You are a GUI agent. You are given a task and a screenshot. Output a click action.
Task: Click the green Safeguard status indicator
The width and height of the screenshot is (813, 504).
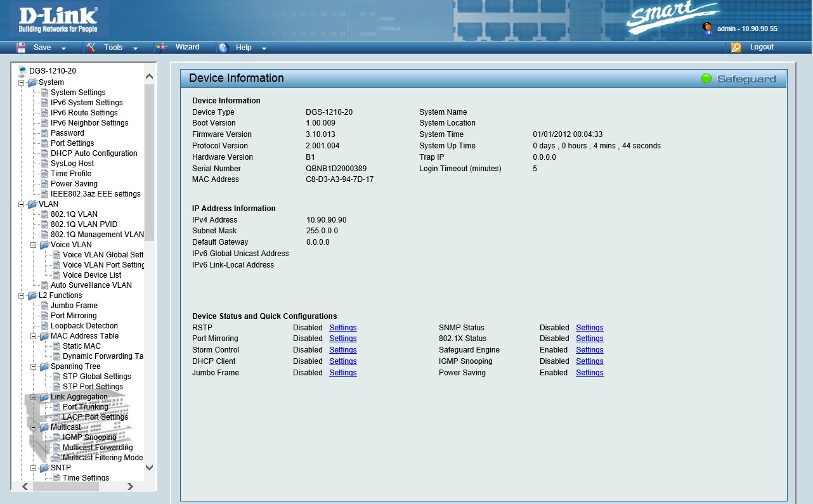(x=706, y=79)
